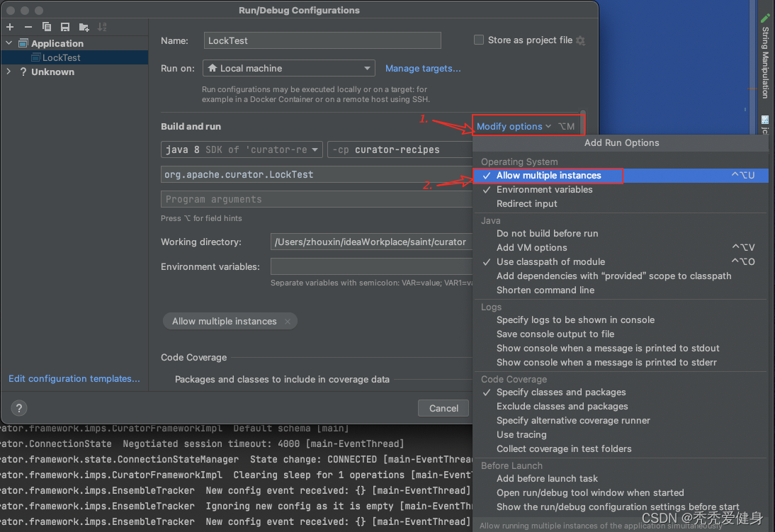This screenshot has height=532, width=775.
Task: Open the Run on Local machine dropdown
Action: [x=288, y=68]
